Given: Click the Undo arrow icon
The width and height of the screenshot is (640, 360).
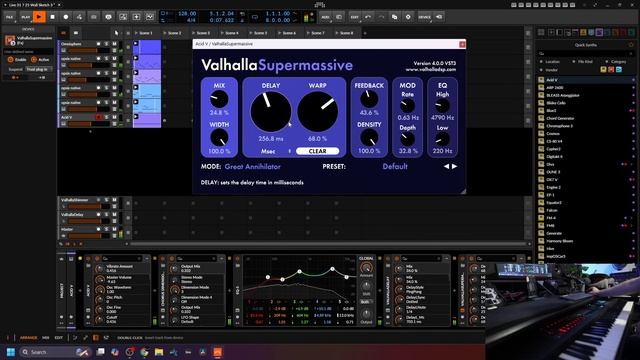Looking at the screenshot, I should (368, 17).
